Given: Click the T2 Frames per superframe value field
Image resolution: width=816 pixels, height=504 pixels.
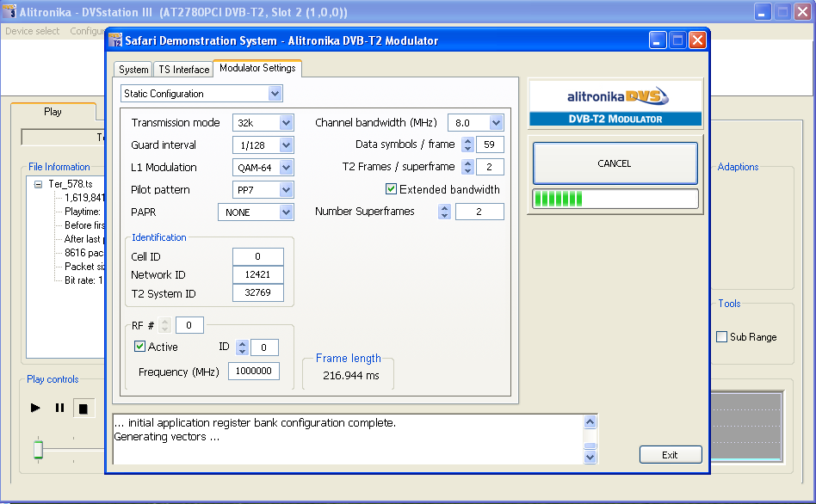Looking at the screenshot, I should click(x=490, y=167).
